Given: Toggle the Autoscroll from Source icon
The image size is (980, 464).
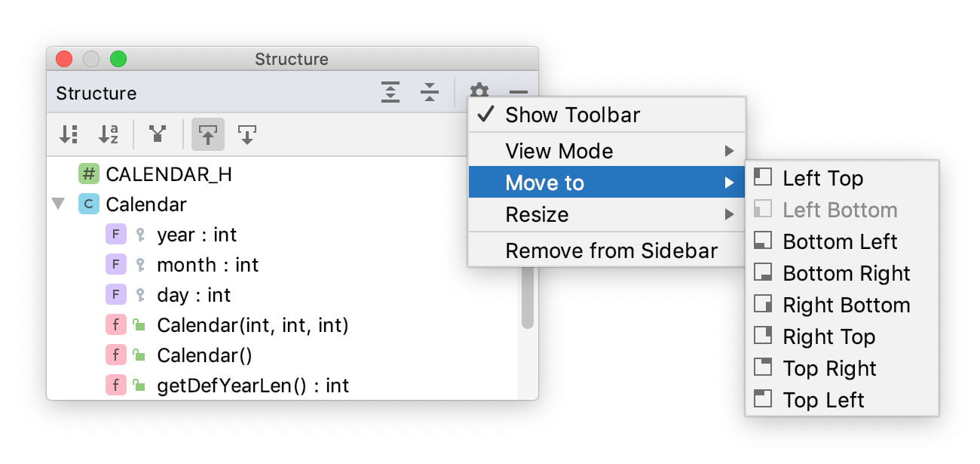Looking at the screenshot, I should pos(247,134).
